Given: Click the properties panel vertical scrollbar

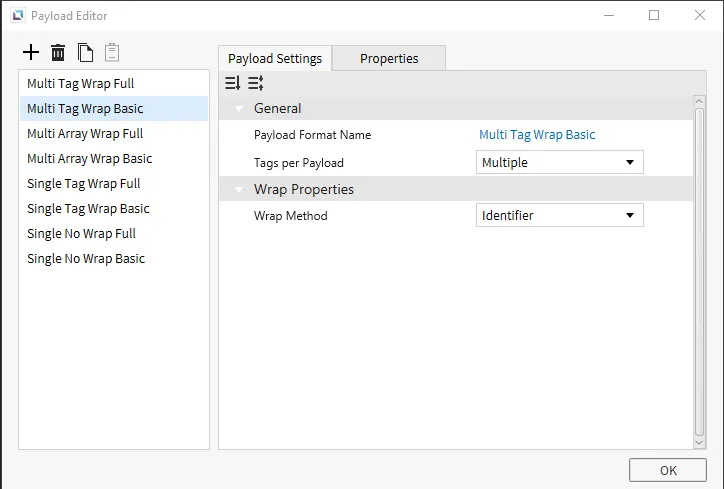Looking at the screenshot, I should pos(699,270).
